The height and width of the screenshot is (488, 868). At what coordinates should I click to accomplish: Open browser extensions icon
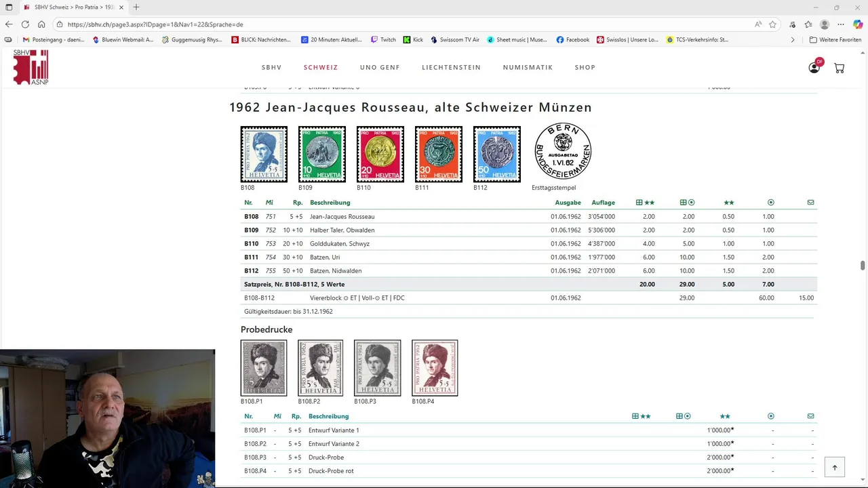click(793, 24)
